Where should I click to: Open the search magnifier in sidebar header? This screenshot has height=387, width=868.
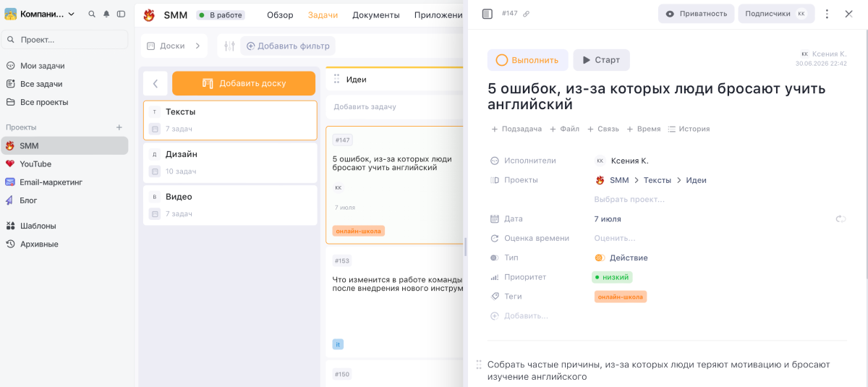(92, 14)
